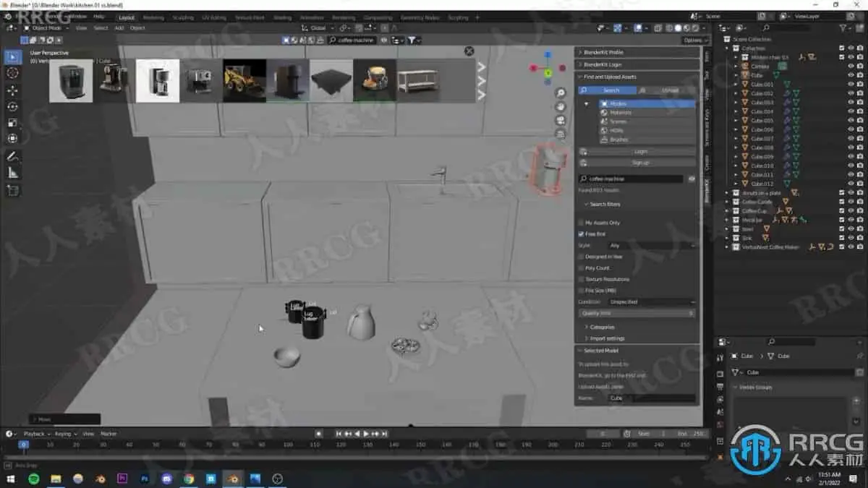Click the magnifier zoom icon in viewport gizmos

point(561,94)
